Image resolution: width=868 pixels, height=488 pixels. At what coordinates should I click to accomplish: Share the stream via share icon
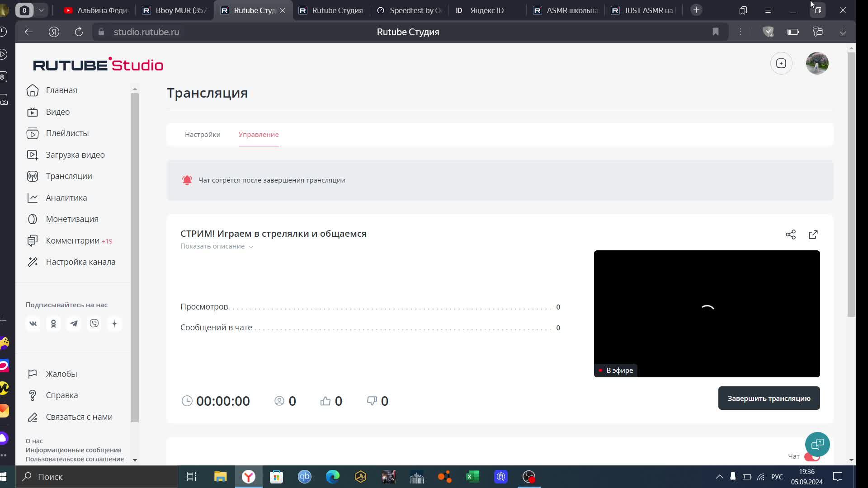[x=791, y=235]
